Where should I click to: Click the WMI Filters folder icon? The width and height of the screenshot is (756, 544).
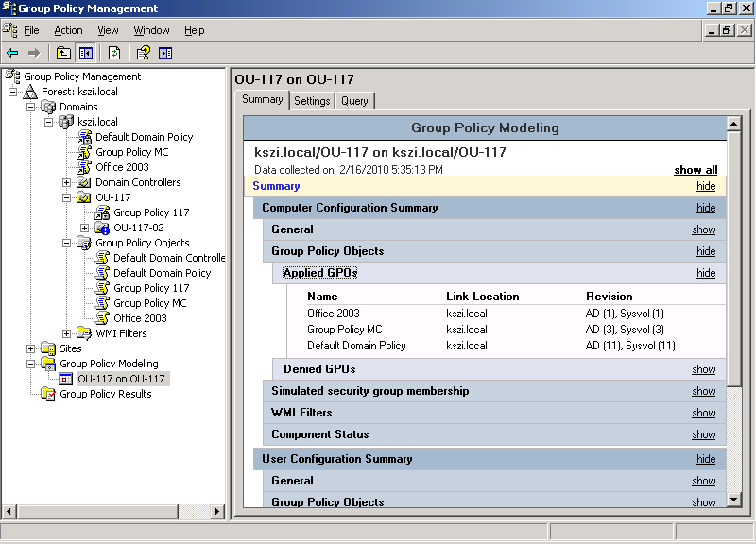[x=84, y=333]
